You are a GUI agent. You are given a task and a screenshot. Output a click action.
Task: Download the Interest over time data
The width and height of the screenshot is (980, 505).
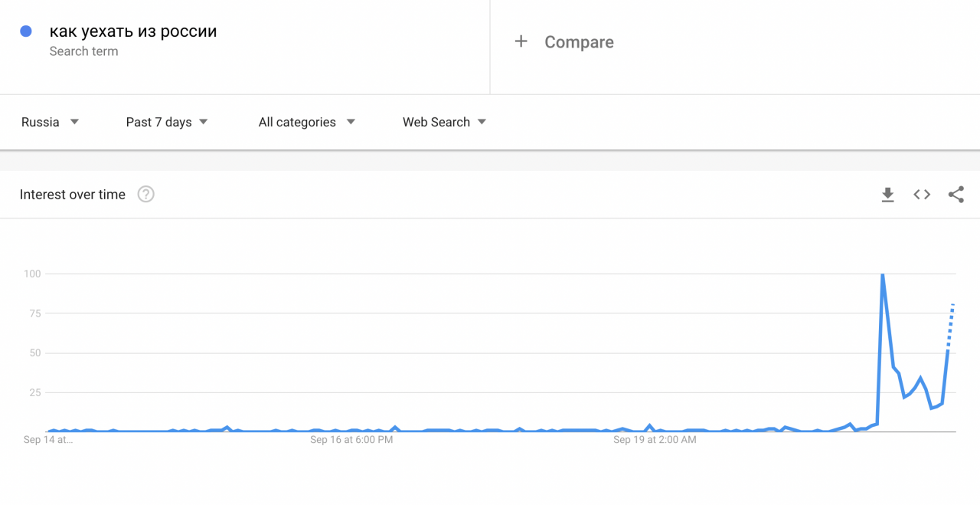[887, 195]
